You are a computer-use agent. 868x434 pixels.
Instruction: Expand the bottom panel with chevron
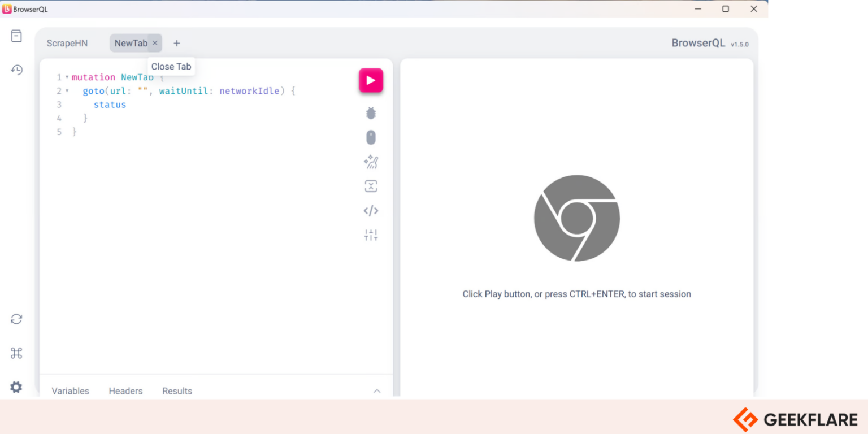[377, 391]
